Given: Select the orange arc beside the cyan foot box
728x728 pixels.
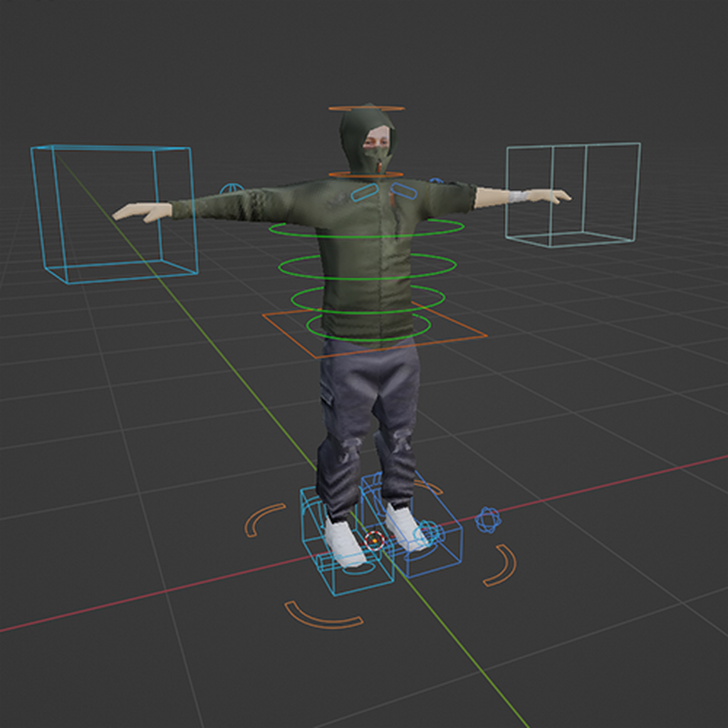Looking at the screenshot, I should (x=263, y=520).
